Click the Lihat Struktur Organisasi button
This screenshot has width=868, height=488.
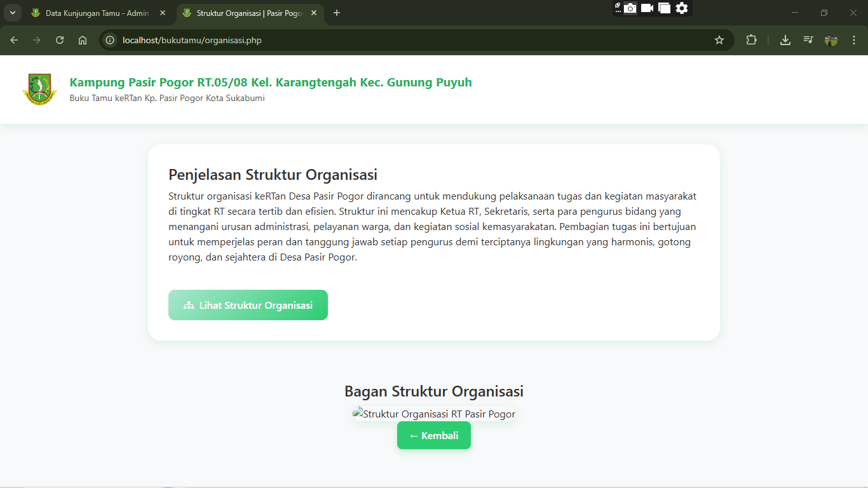coord(248,305)
